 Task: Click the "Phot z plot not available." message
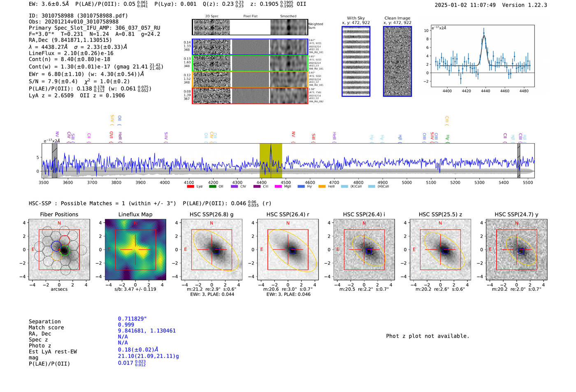click(x=427, y=336)
